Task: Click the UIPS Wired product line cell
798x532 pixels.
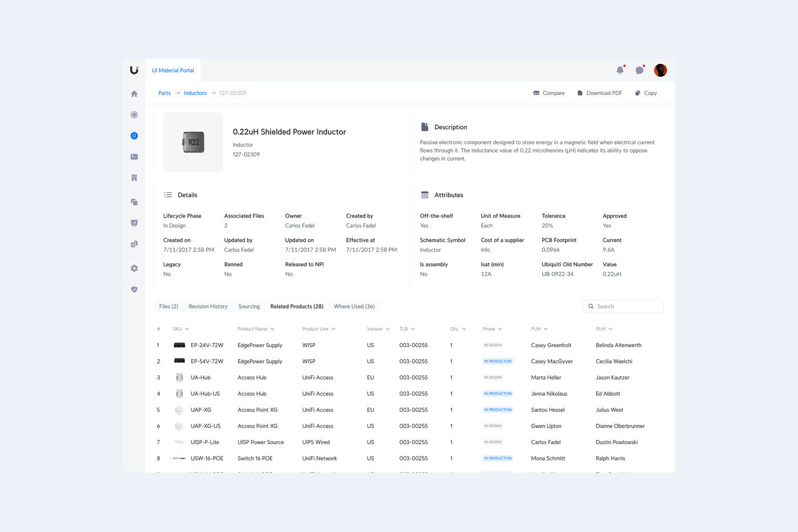Action: [316, 442]
